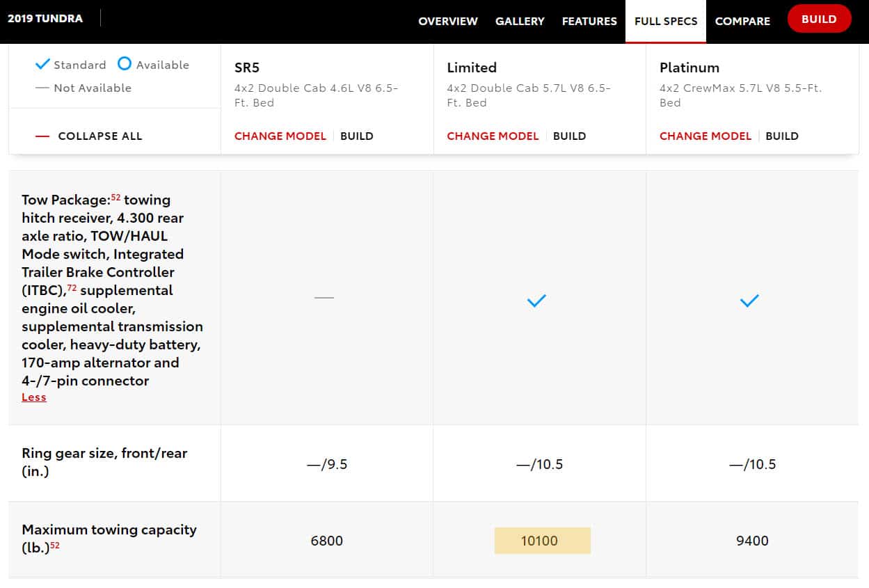This screenshot has width=869, height=588.
Task: Click Tow Package dash for SR5
Action: (x=324, y=298)
